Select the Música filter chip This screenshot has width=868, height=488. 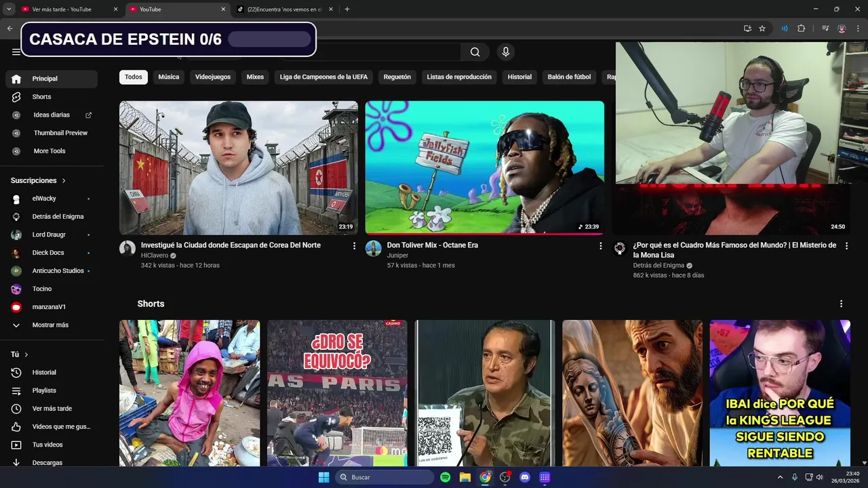(169, 77)
